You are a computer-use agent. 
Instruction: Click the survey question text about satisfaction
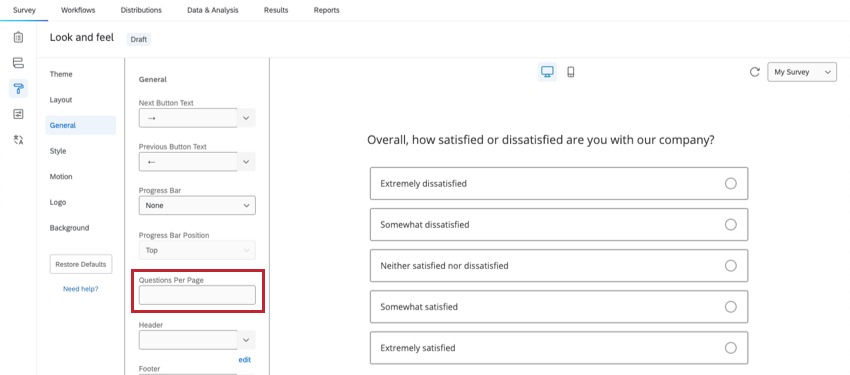[540, 140]
